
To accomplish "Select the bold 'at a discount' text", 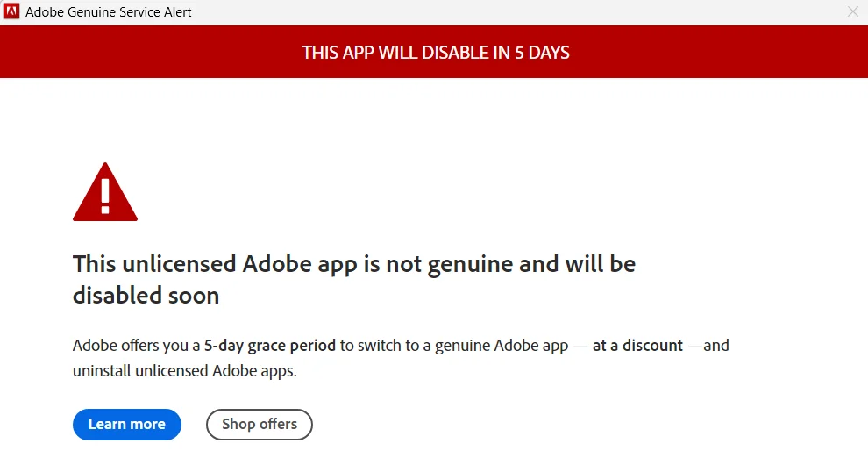I will (637, 346).
